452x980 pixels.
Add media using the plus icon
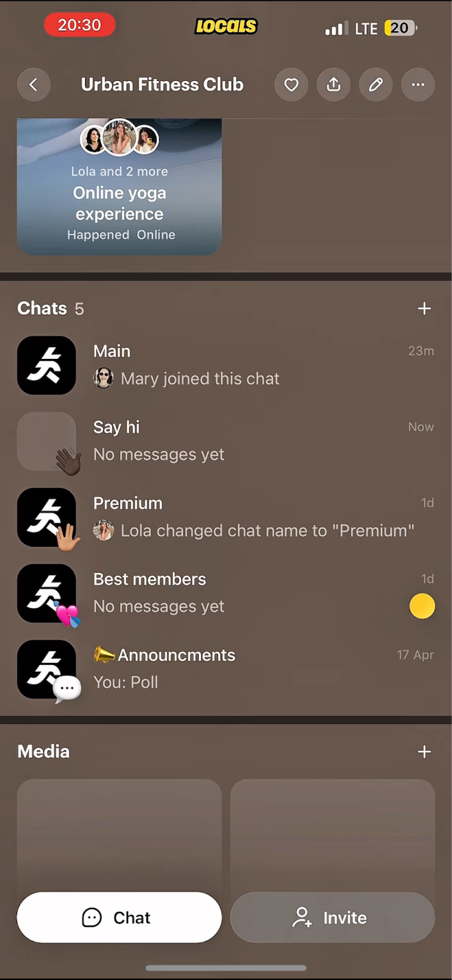[x=424, y=752]
